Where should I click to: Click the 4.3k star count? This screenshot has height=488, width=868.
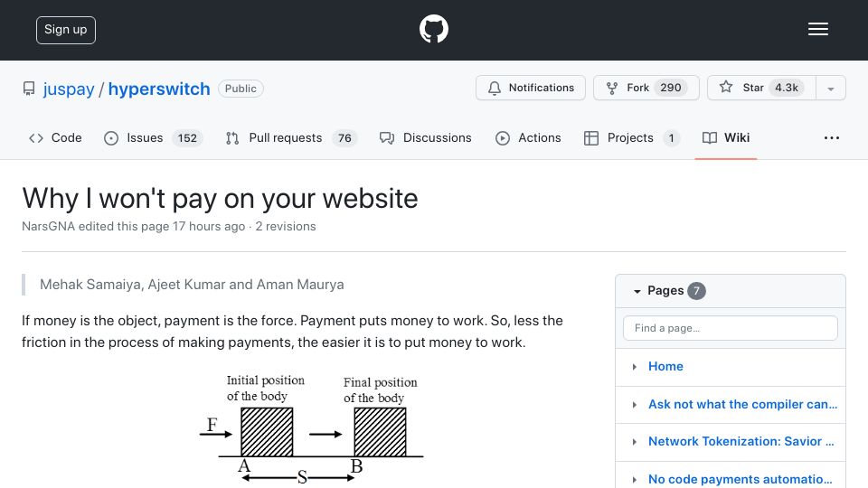click(x=786, y=88)
